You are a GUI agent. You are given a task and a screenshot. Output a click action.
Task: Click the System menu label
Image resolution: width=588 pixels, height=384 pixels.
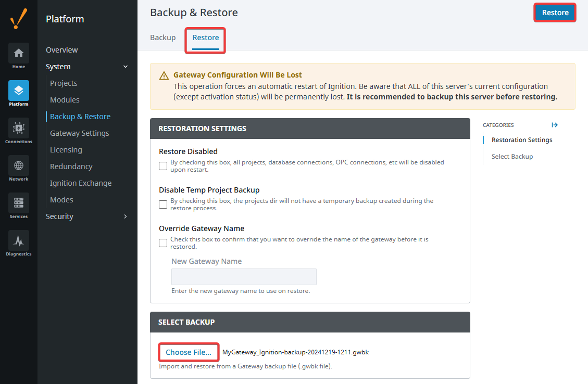pos(58,67)
